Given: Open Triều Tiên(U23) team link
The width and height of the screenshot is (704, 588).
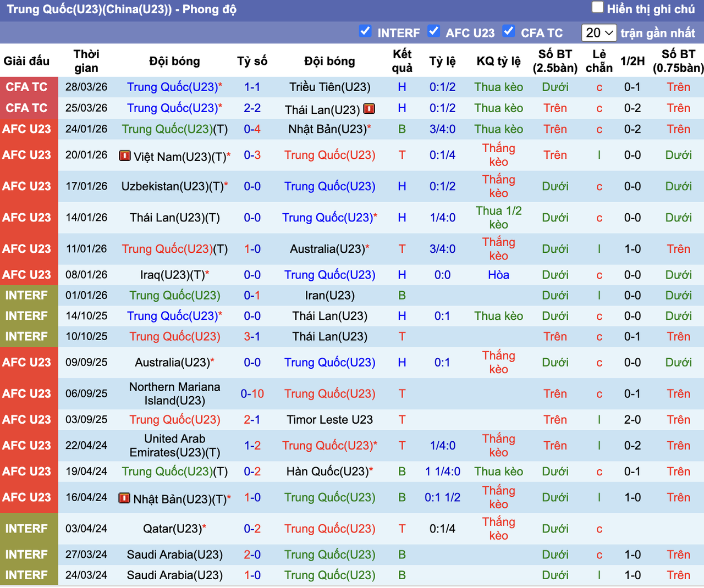Looking at the screenshot, I should 330,87.
